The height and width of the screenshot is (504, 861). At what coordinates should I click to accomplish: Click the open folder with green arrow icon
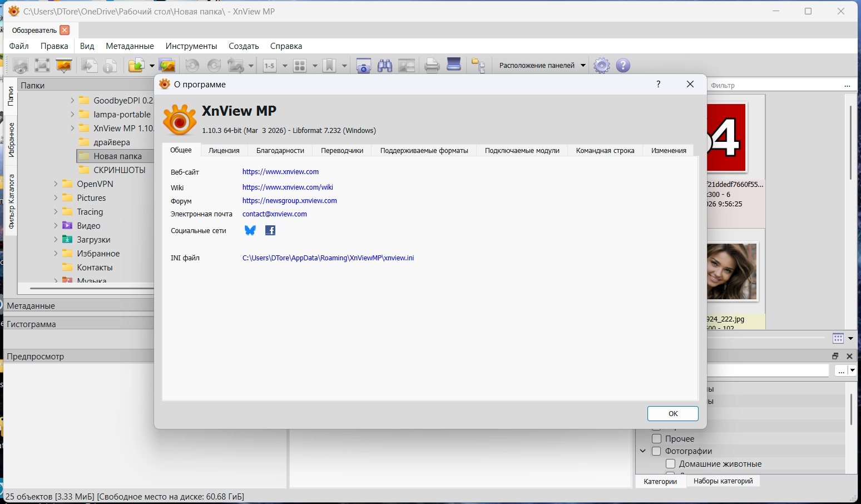tap(137, 66)
